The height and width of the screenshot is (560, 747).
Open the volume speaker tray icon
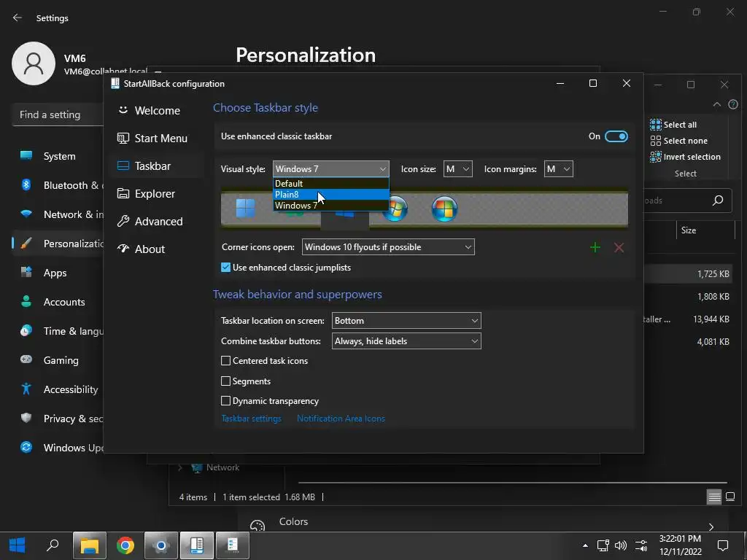620,545
